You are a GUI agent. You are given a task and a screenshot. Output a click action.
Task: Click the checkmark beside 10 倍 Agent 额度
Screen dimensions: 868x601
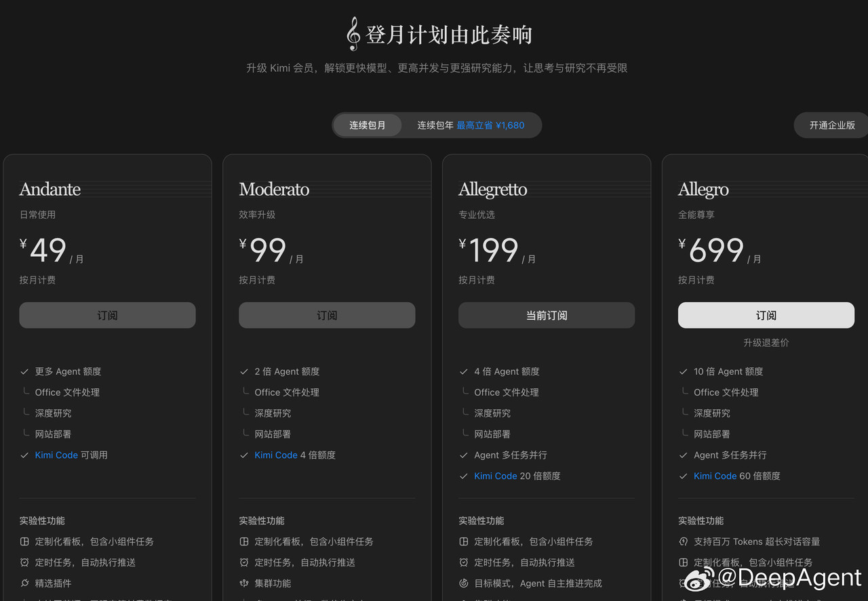click(684, 371)
